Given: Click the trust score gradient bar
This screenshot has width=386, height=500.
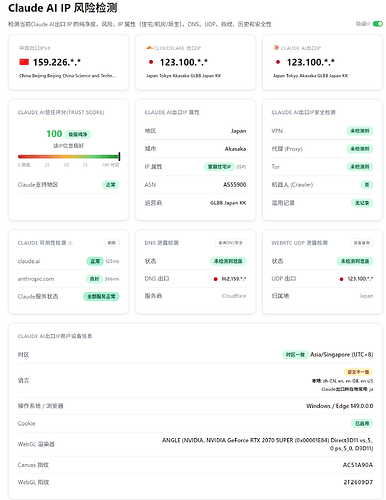Looking at the screenshot, I should [x=69, y=156].
